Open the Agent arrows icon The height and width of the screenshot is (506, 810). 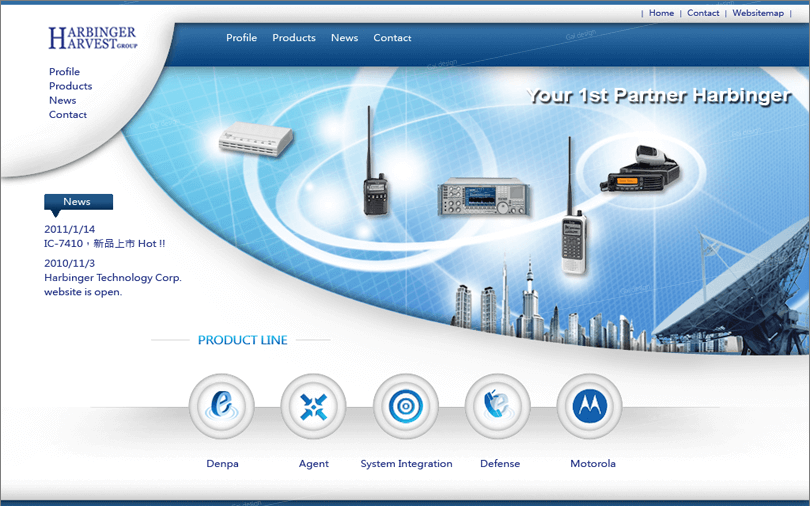[314, 406]
